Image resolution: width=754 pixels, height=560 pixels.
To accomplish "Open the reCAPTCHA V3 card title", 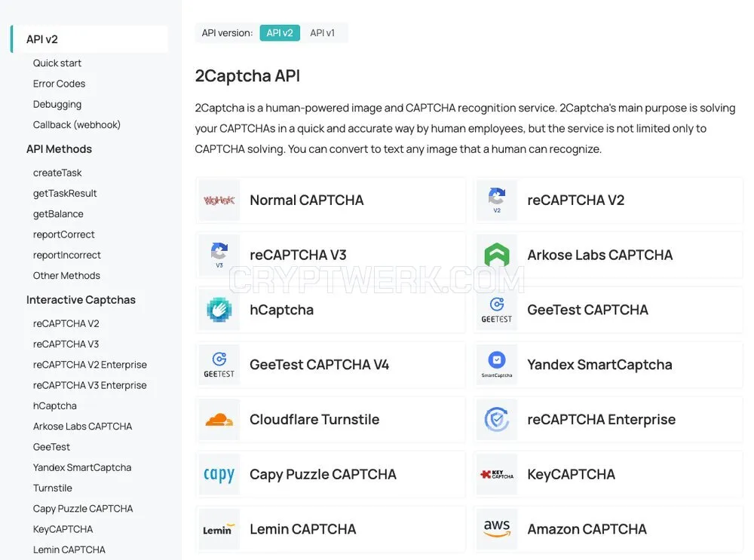I will [x=298, y=255].
